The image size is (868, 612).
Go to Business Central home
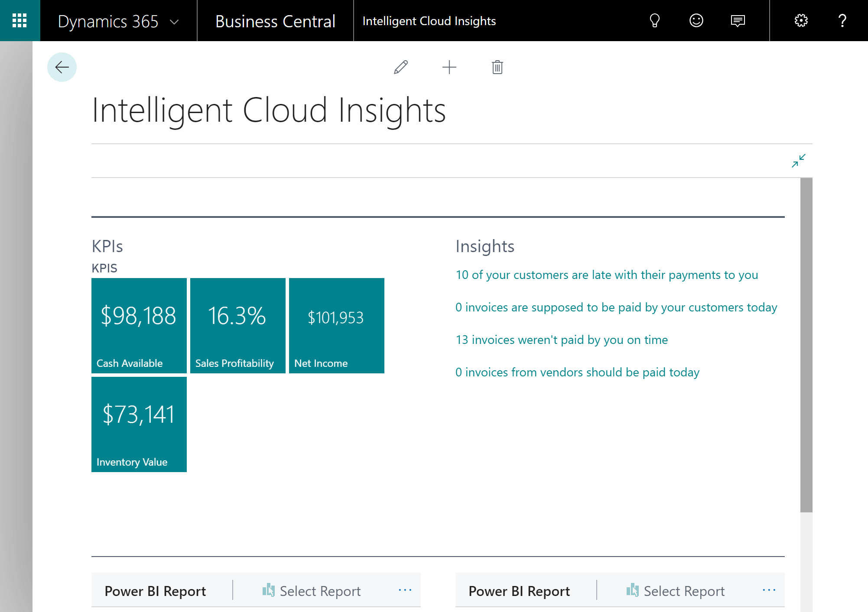[x=275, y=21]
